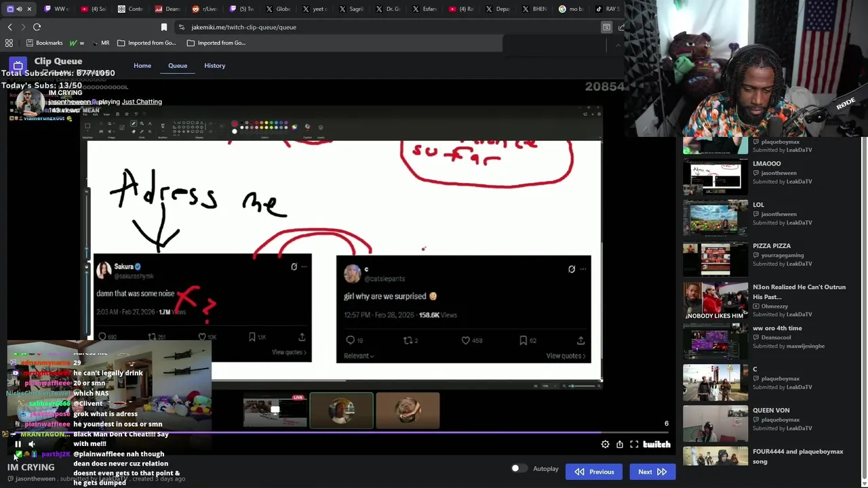Click the bookmark icon beside the address bar
The height and width of the screenshot is (488, 868).
click(x=163, y=27)
